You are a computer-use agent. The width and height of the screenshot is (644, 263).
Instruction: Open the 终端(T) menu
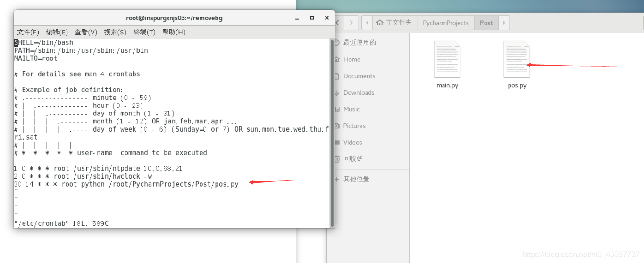pyautogui.click(x=144, y=32)
